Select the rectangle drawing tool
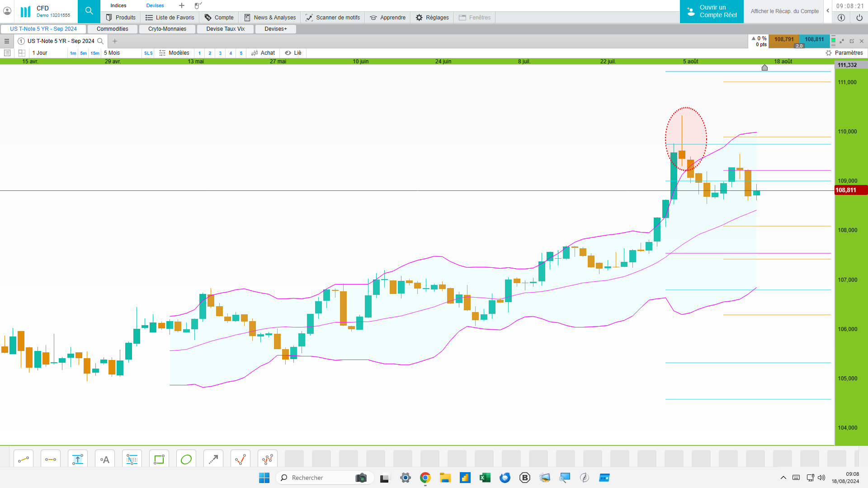This screenshot has height=488, width=868. [x=159, y=460]
